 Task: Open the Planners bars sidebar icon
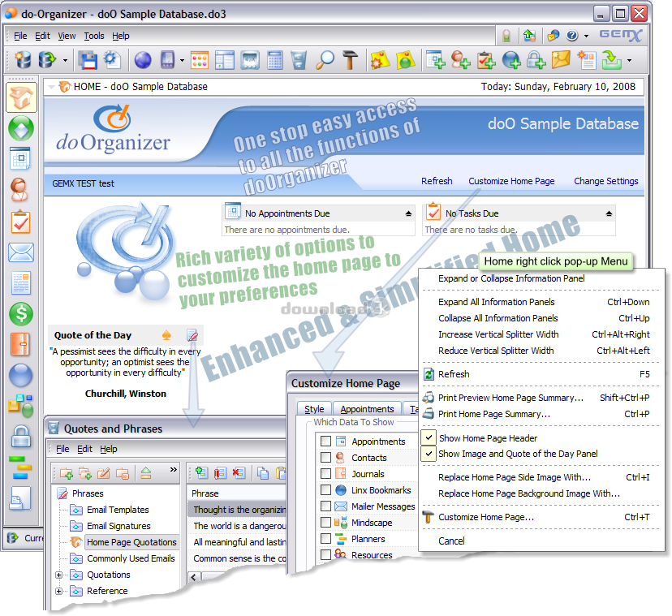(x=20, y=467)
